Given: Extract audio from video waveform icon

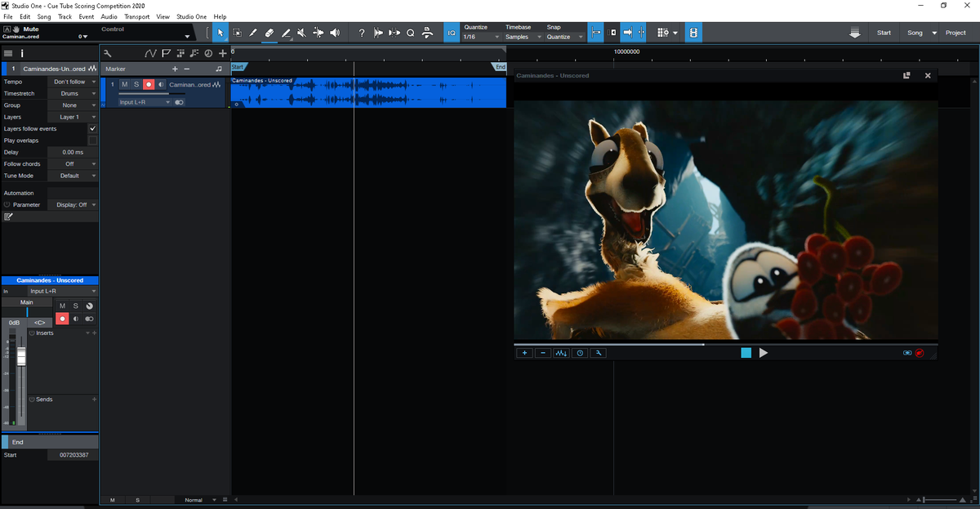Looking at the screenshot, I should 561,353.
